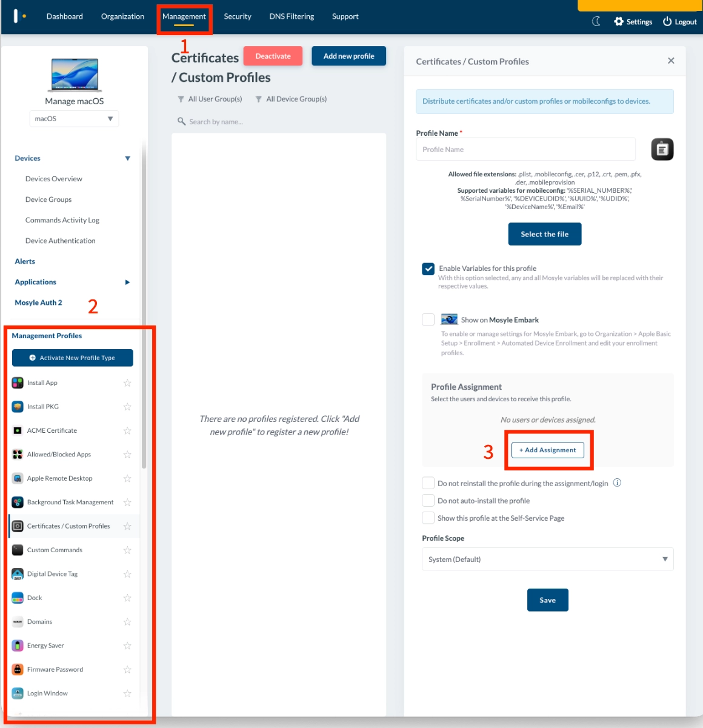Open the Allowed/Blocked Apps icon
This screenshot has width=703, height=728.
click(x=18, y=455)
